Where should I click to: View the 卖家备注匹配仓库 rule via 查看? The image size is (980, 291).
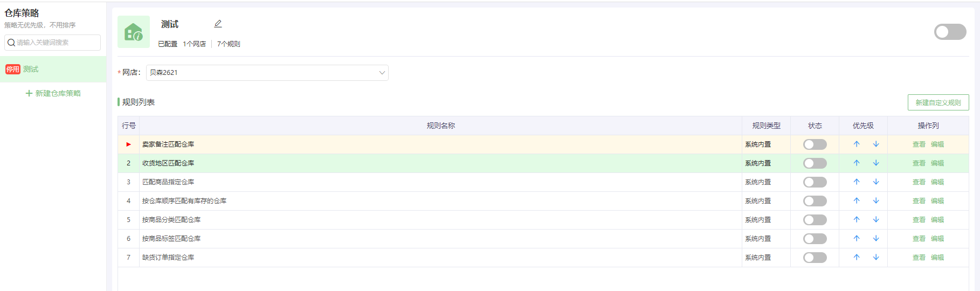tap(919, 144)
